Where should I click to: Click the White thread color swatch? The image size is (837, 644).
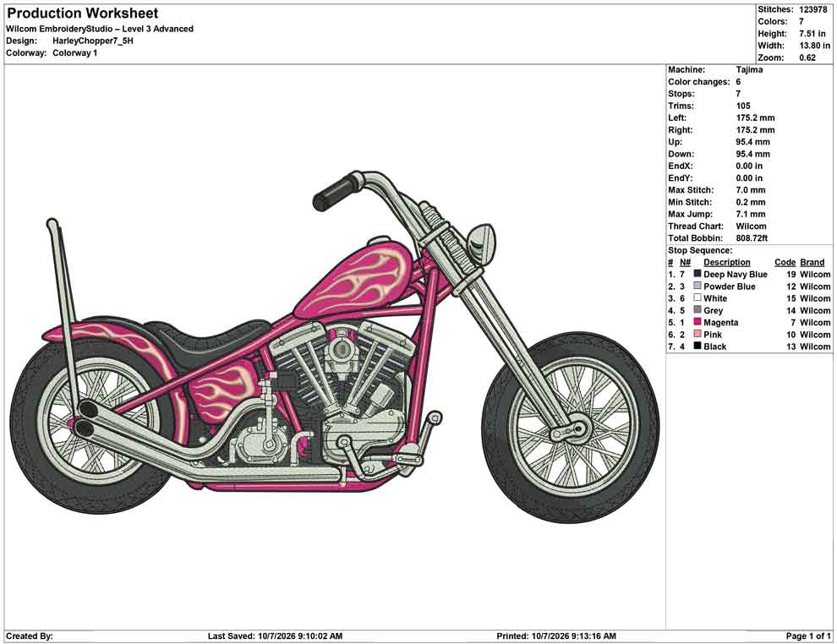(697, 297)
